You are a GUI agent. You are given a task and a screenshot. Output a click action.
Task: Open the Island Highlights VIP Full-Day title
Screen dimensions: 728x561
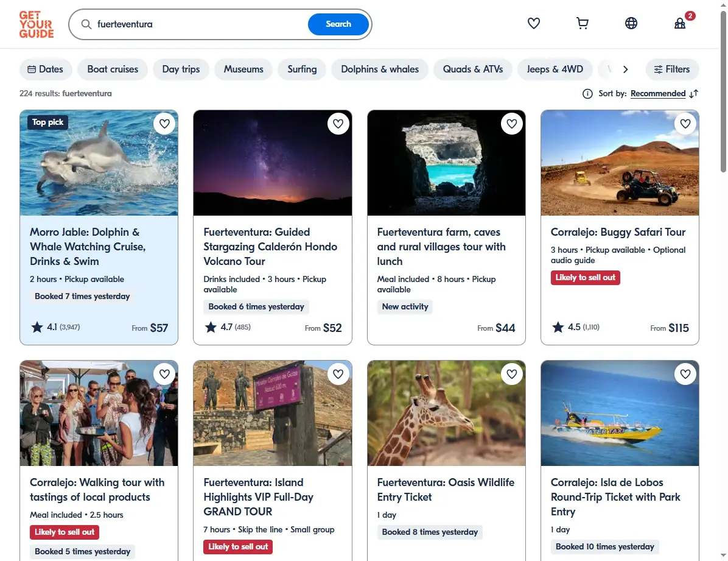click(258, 497)
